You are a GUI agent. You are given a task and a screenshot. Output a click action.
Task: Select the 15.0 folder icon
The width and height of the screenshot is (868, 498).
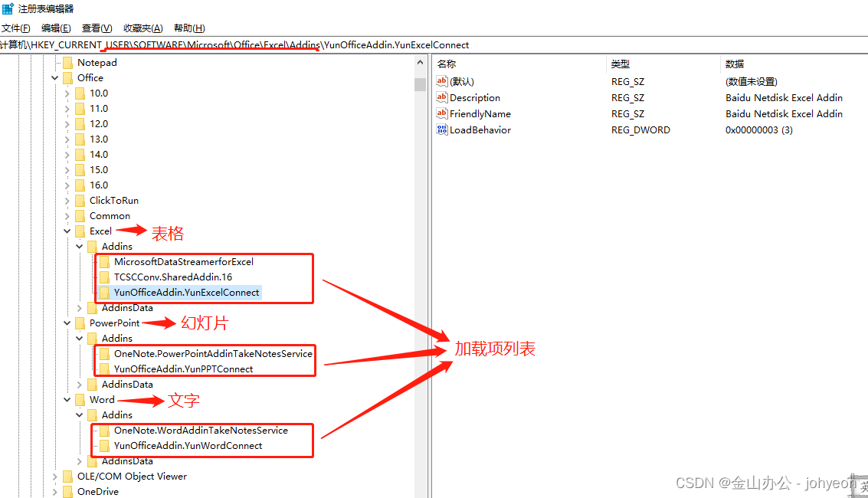tap(80, 170)
